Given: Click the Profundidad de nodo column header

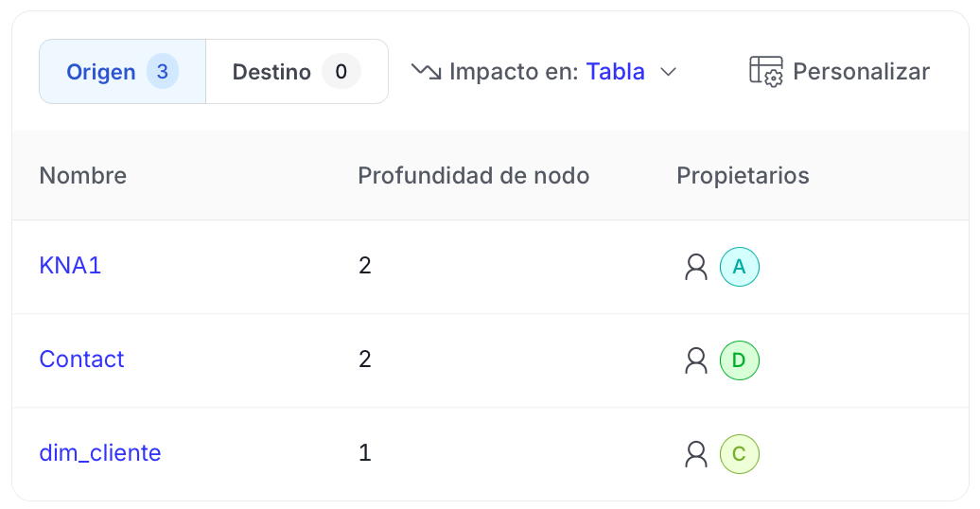Looking at the screenshot, I should coord(473,175).
